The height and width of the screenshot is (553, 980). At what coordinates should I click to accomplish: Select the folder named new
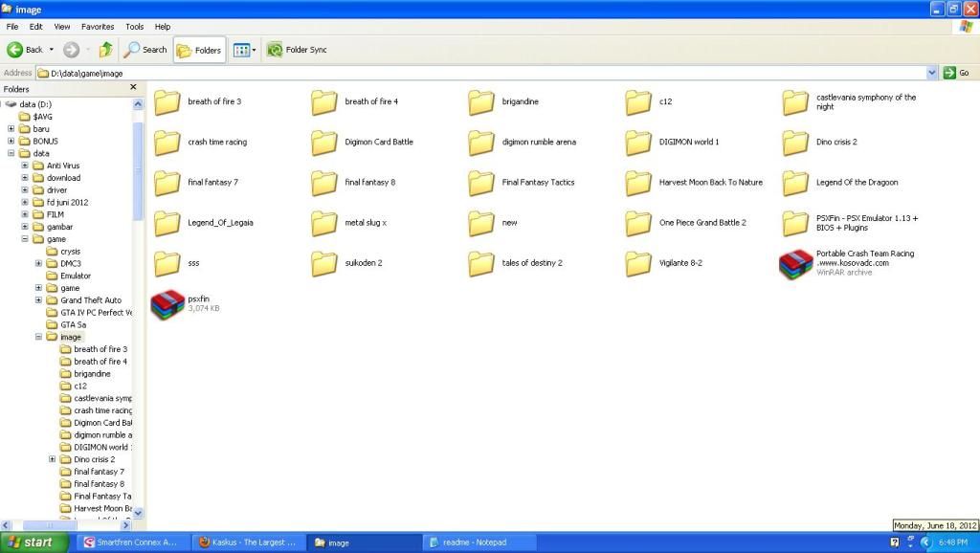click(x=493, y=223)
